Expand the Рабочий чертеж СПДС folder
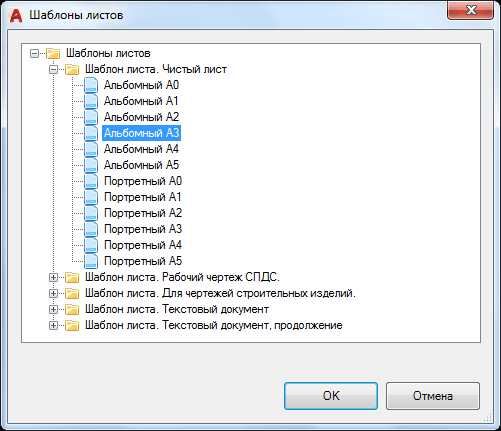 53,277
